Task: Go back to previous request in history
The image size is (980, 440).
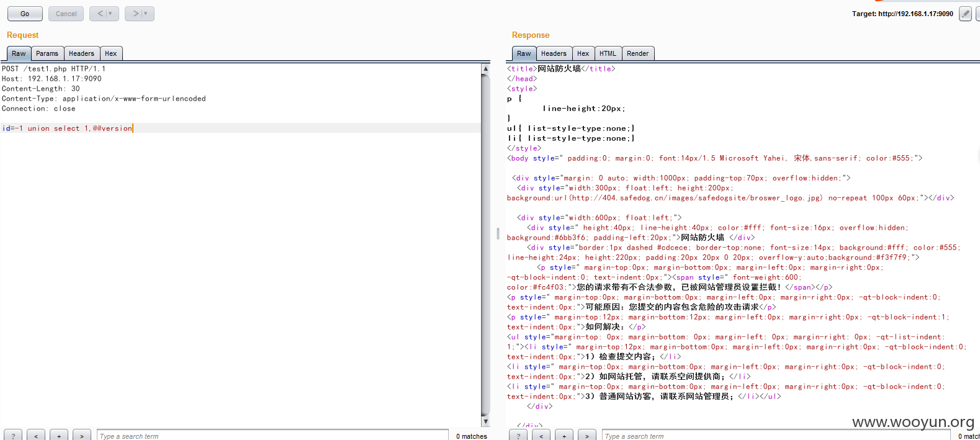Action: pyautogui.click(x=104, y=14)
